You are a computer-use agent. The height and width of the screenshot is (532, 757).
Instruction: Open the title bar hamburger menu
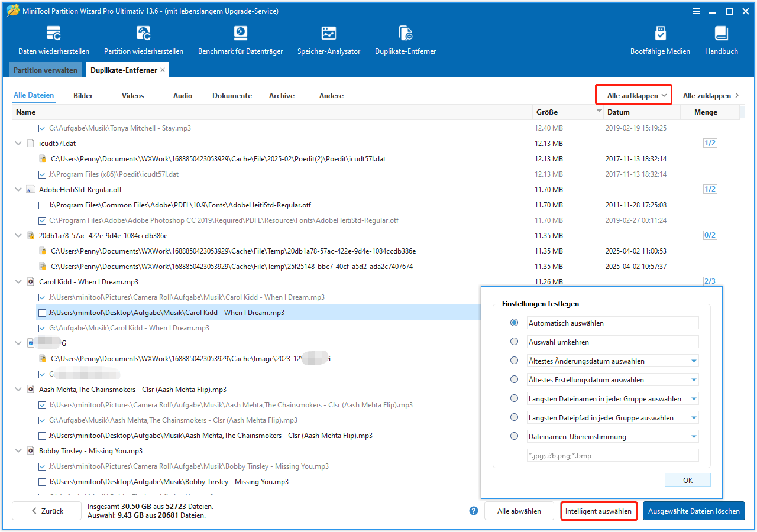point(695,11)
